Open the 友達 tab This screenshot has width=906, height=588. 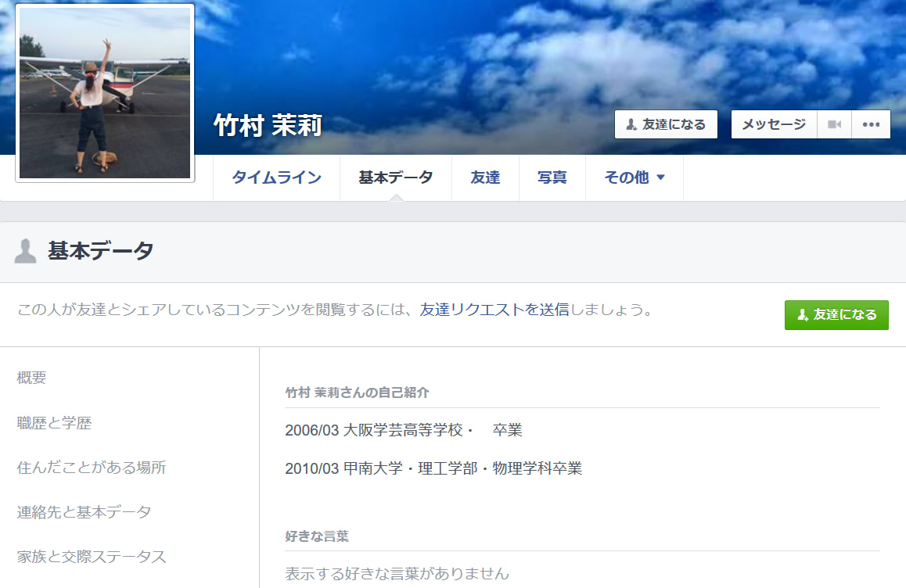485,177
